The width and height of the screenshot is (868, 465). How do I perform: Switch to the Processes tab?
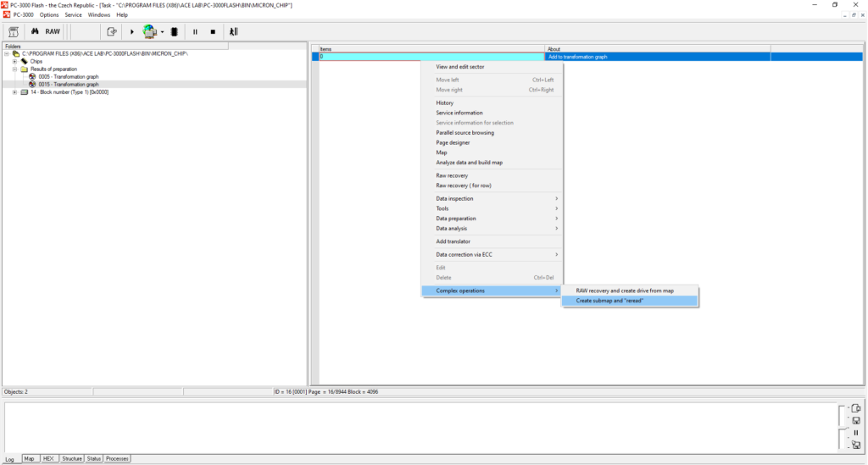point(117,458)
